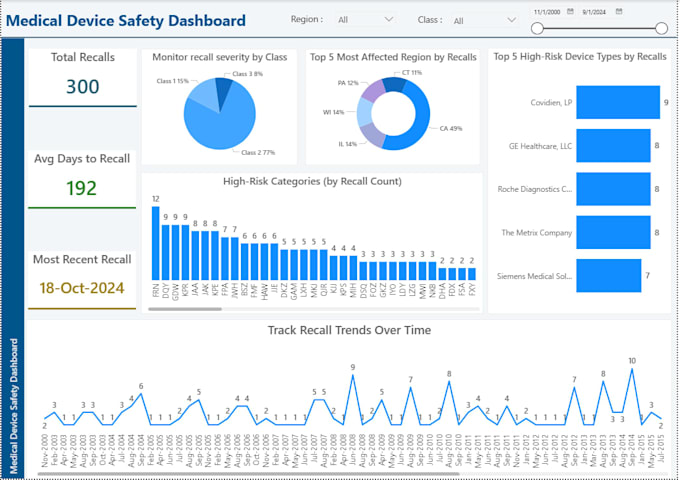680x480 pixels.
Task: Click the left date slider handle
Action: pos(537,29)
